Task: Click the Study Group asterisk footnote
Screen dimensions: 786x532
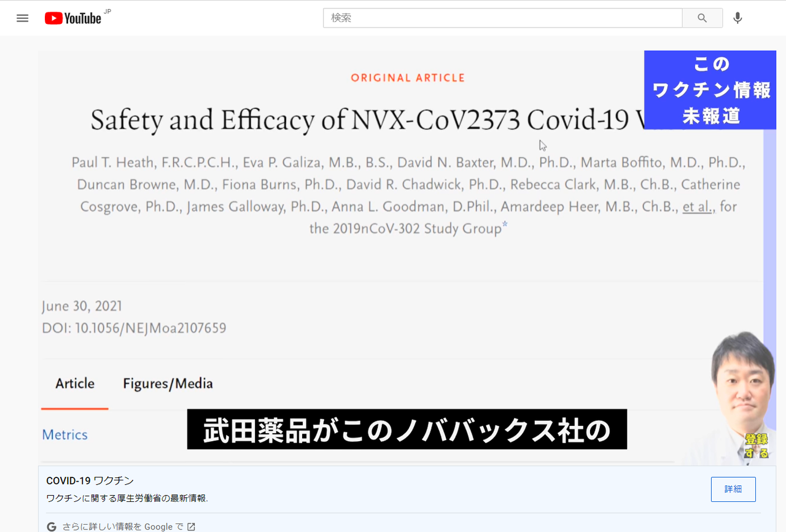Action: tap(505, 226)
